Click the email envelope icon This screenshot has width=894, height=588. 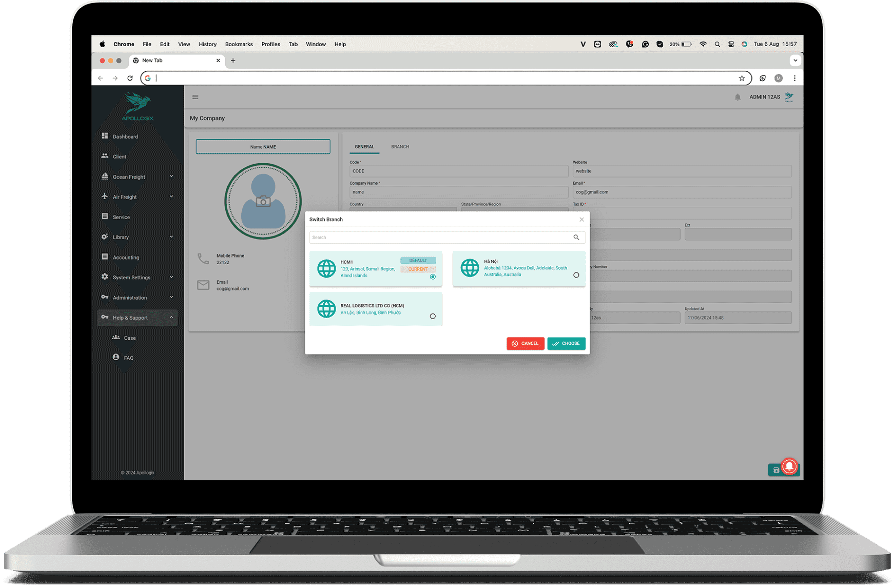click(x=203, y=285)
